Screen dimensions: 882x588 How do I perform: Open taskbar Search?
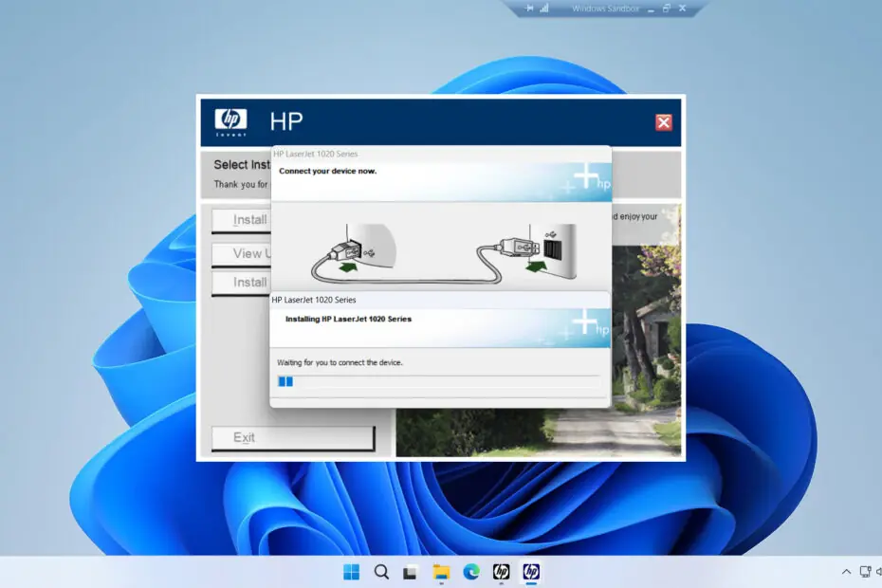(x=381, y=572)
